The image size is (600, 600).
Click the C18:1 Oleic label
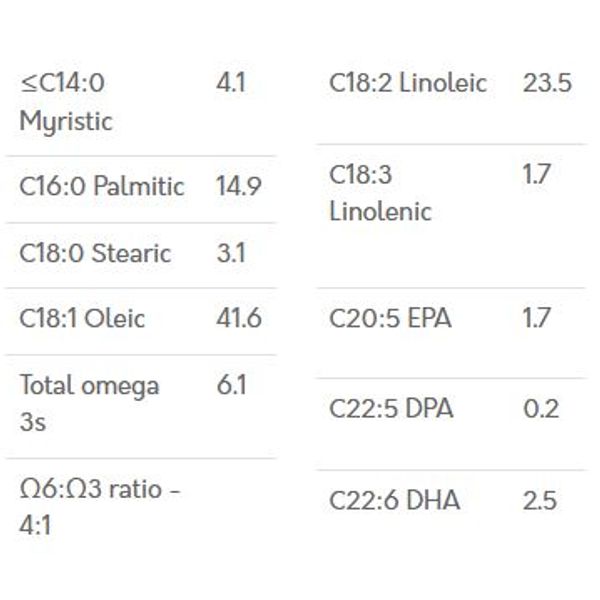click(82, 318)
